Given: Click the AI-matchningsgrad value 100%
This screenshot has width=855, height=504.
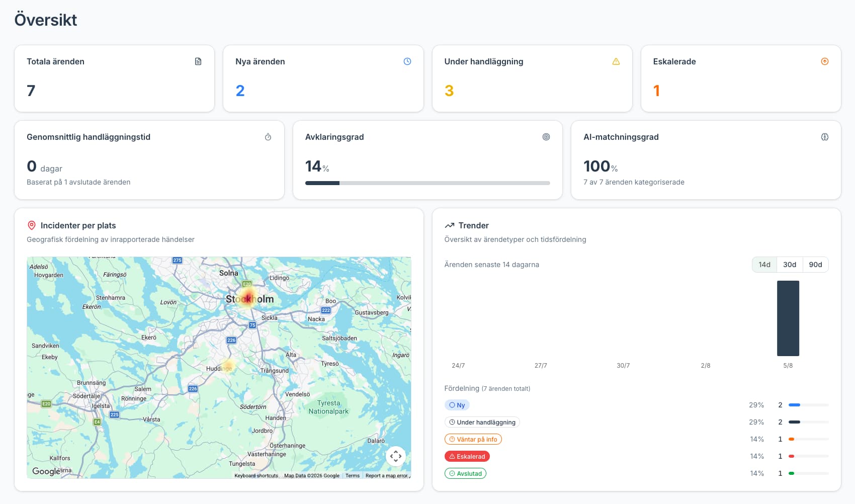Looking at the screenshot, I should click(x=601, y=166).
